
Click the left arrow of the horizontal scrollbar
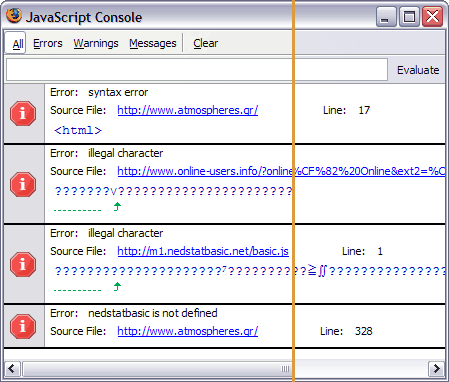12,369
